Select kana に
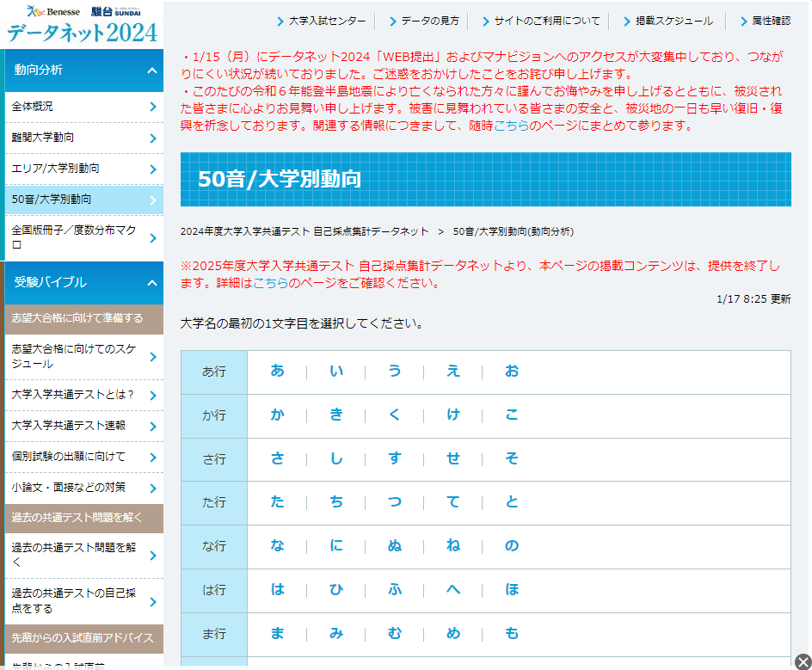This screenshot has height=670, width=812. pyautogui.click(x=336, y=546)
